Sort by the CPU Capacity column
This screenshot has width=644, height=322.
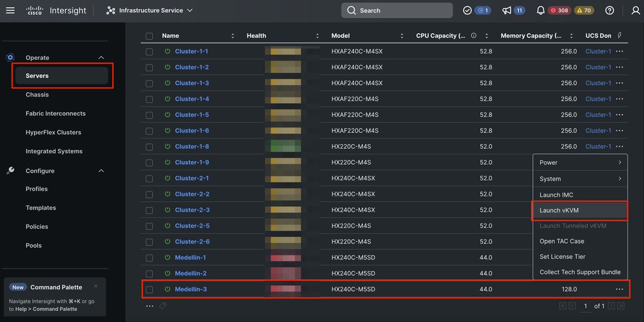pyautogui.click(x=487, y=36)
